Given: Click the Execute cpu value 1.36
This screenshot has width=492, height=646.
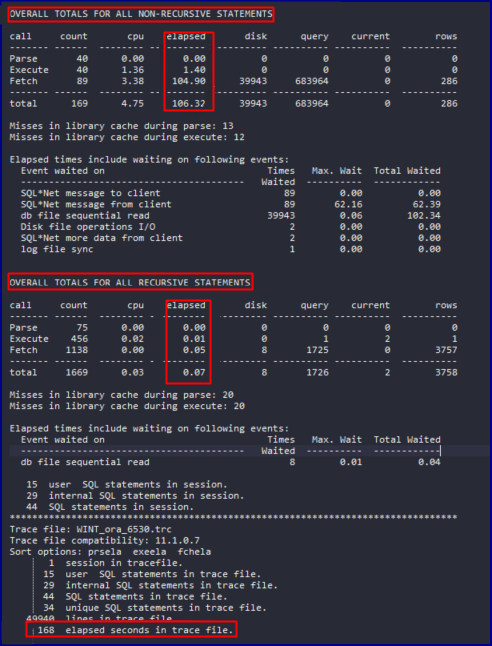Looking at the screenshot, I should 133,70.
